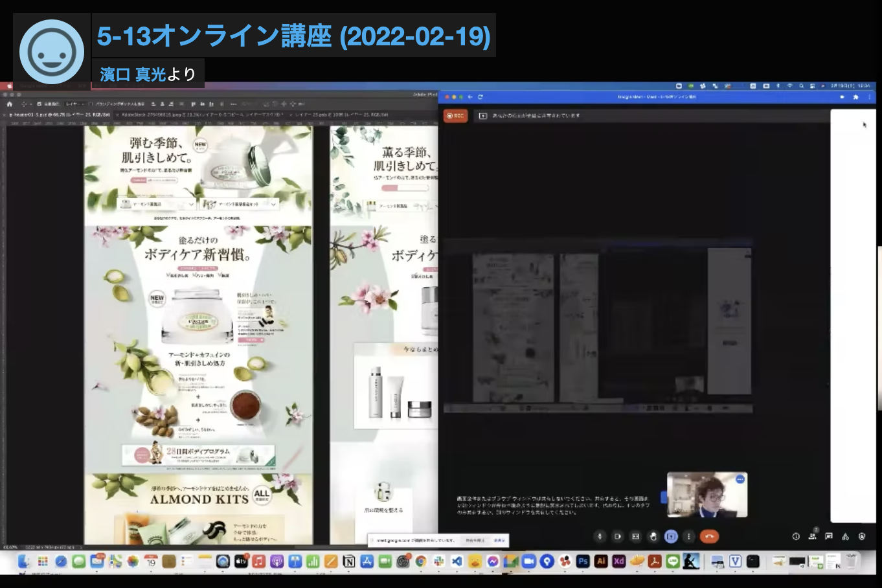Raise hand in the Meet call
The image size is (882, 588).
(653, 536)
